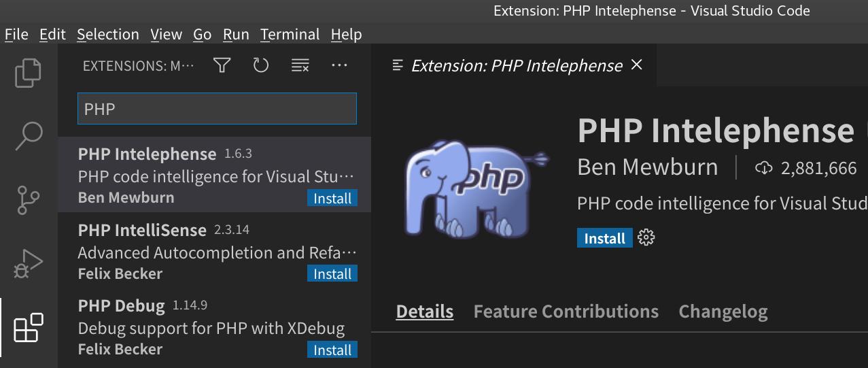Click the PHP elephant extension logo

coord(476,189)
